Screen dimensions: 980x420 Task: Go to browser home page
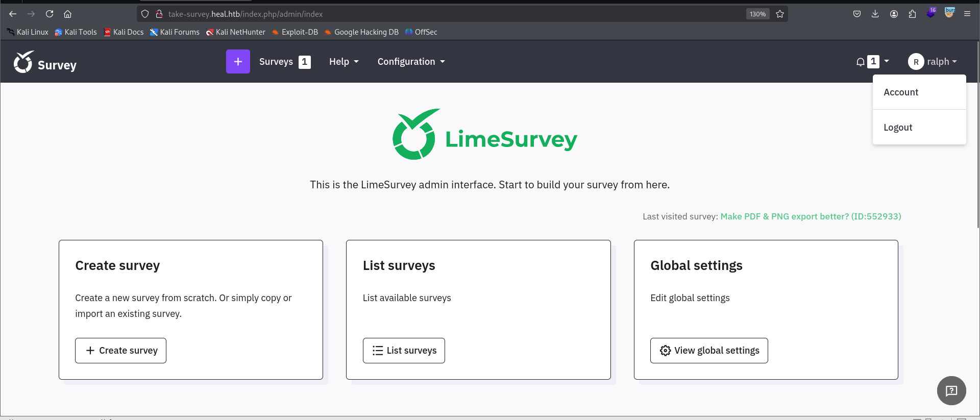pyautogui.click(x=67, y=14)
